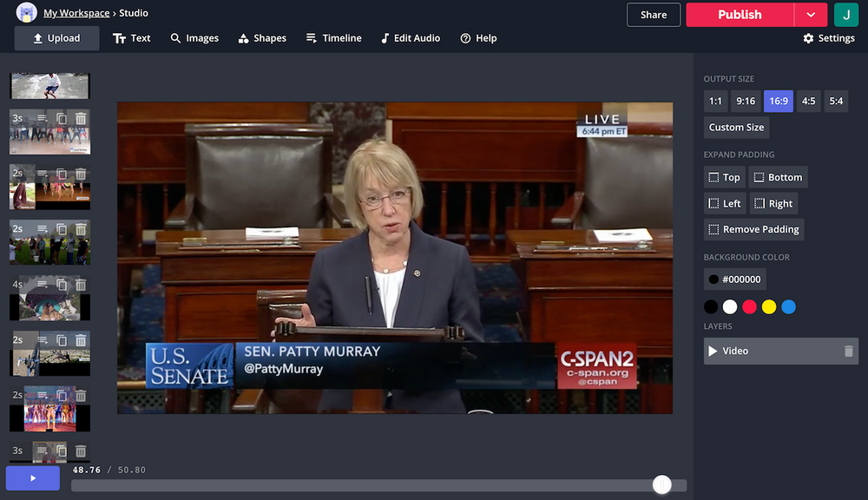This screenshot has height=500, width=868.
Task: Open the Custom Size options
Action: click(736, 128)
